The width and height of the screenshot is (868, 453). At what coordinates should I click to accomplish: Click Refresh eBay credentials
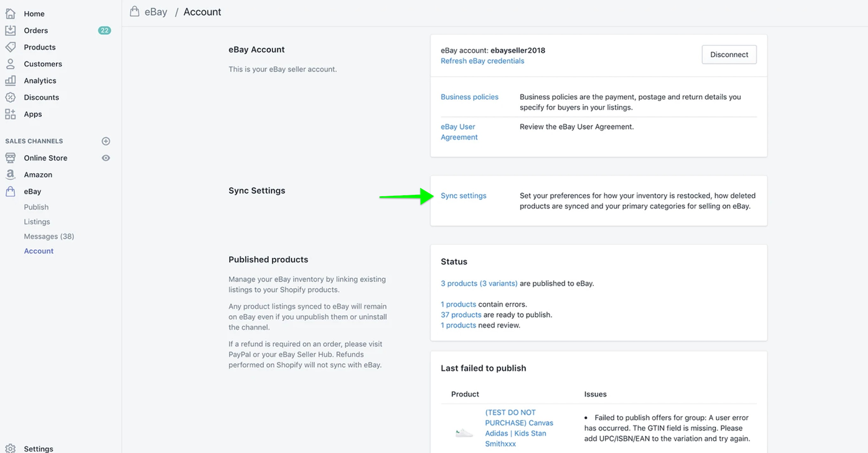[x=482, y=60]
